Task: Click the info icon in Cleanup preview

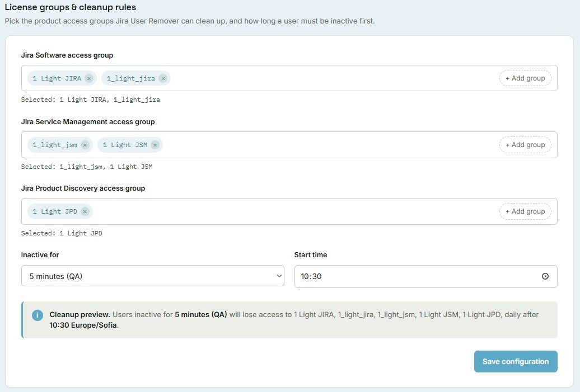Action: [x=38, y=315]
